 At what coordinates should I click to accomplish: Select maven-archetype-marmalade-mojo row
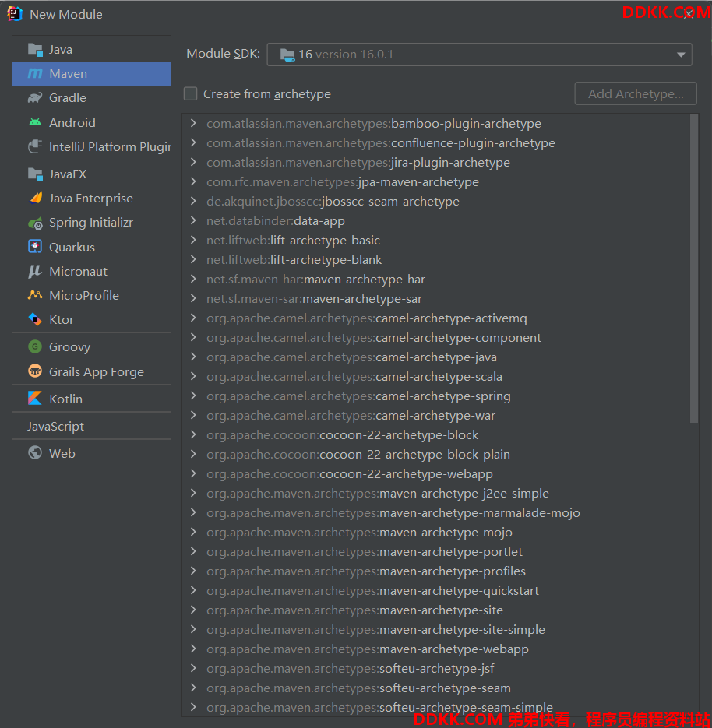tap(435, 512)
